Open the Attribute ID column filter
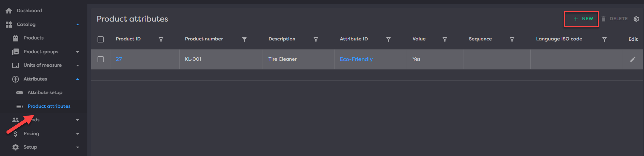The width and height of the screenshot is (644, 156). point(388,39)
